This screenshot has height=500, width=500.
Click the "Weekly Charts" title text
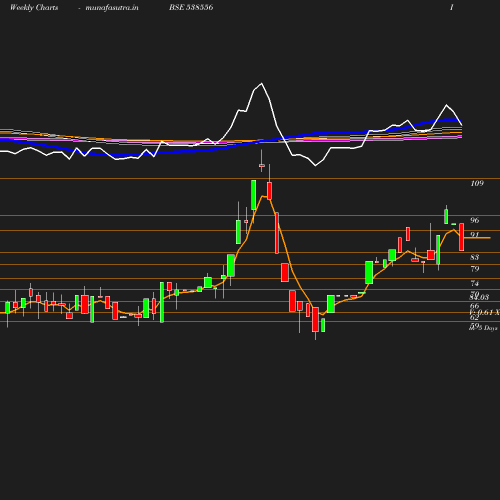[x=34, y=8]
